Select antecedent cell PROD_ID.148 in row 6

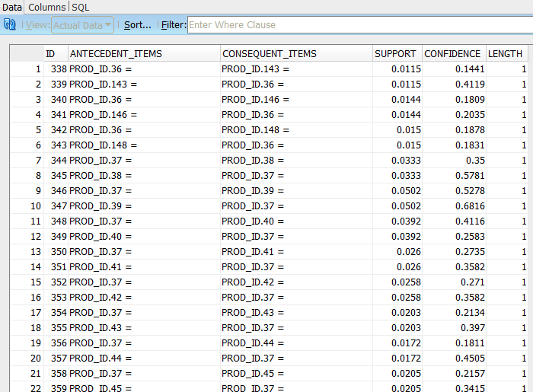(x=144, y=145)
